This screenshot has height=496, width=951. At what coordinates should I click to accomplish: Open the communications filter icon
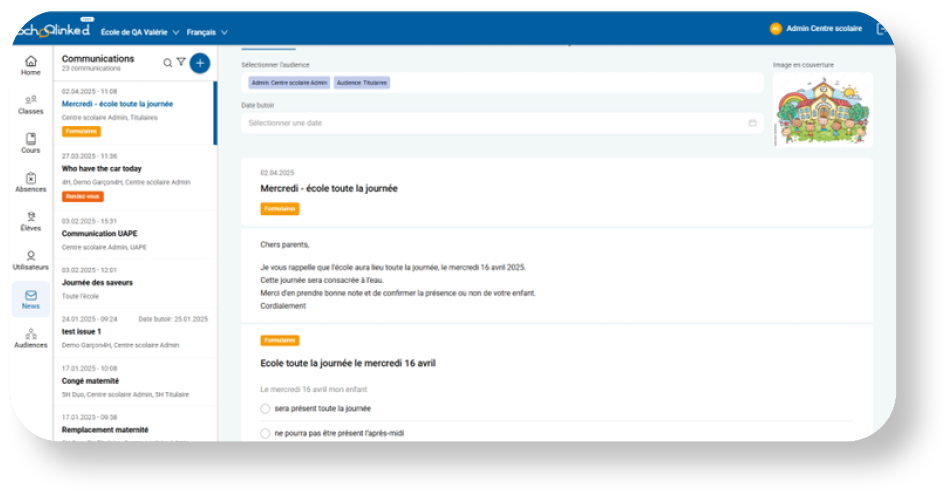tap(181, 62)
